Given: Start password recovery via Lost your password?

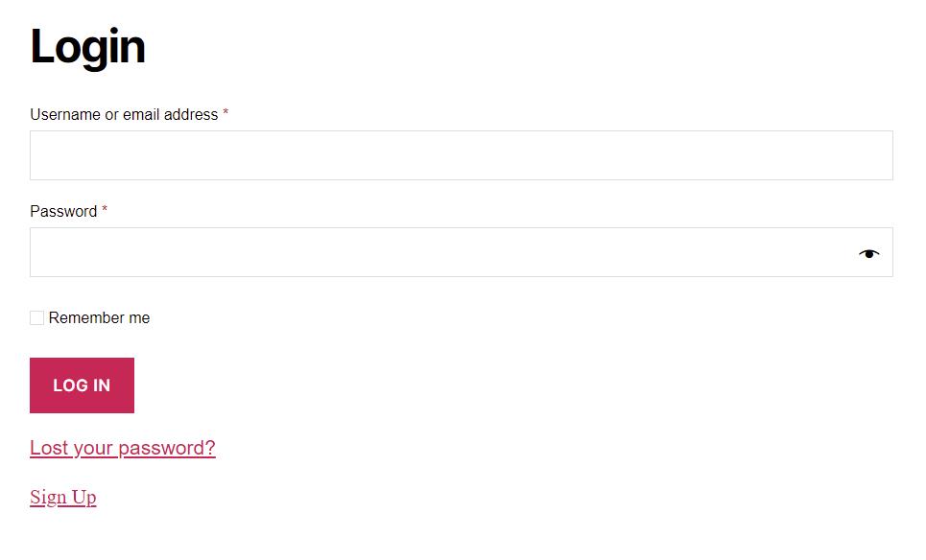Looking at the screenshot, I should [123, 448].
